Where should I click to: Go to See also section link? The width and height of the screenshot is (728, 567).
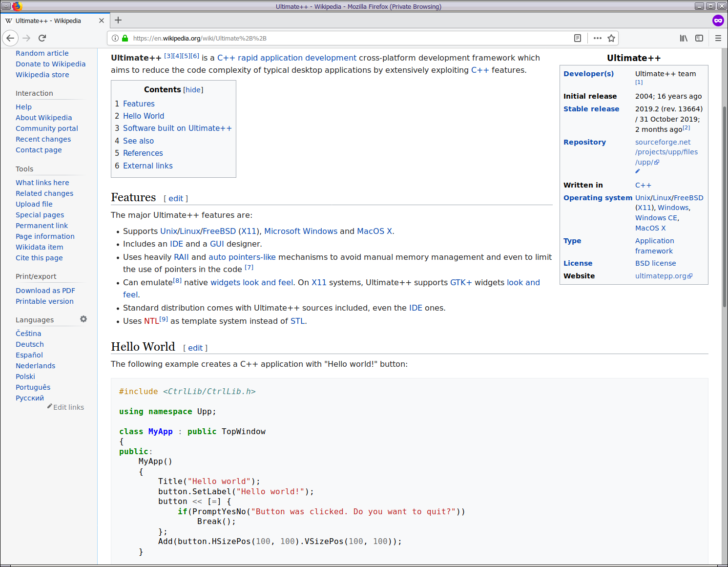[x=138, y=141]
